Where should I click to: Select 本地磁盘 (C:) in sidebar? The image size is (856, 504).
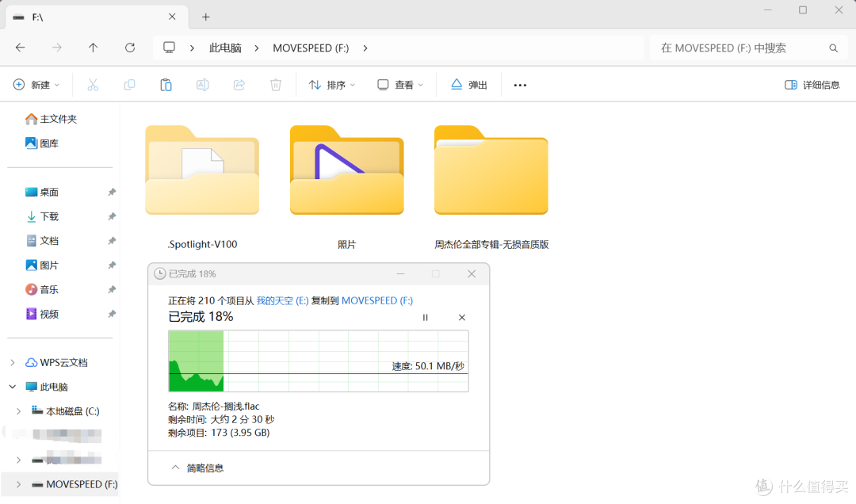(x=66, y=411)
